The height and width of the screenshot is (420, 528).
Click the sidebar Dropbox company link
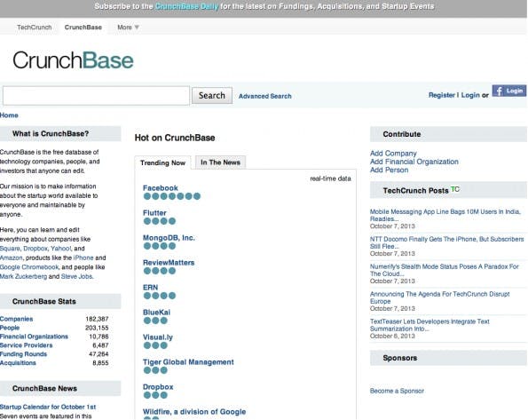[x=35, y=249]
